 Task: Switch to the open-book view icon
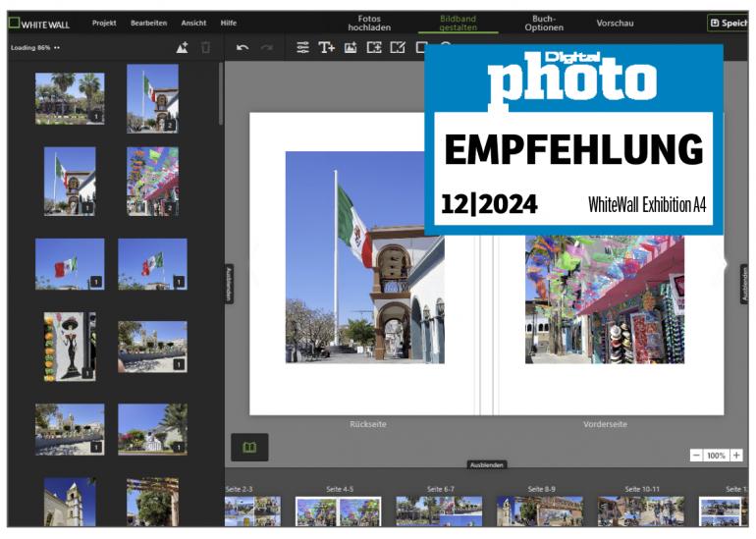coord(249,448)
